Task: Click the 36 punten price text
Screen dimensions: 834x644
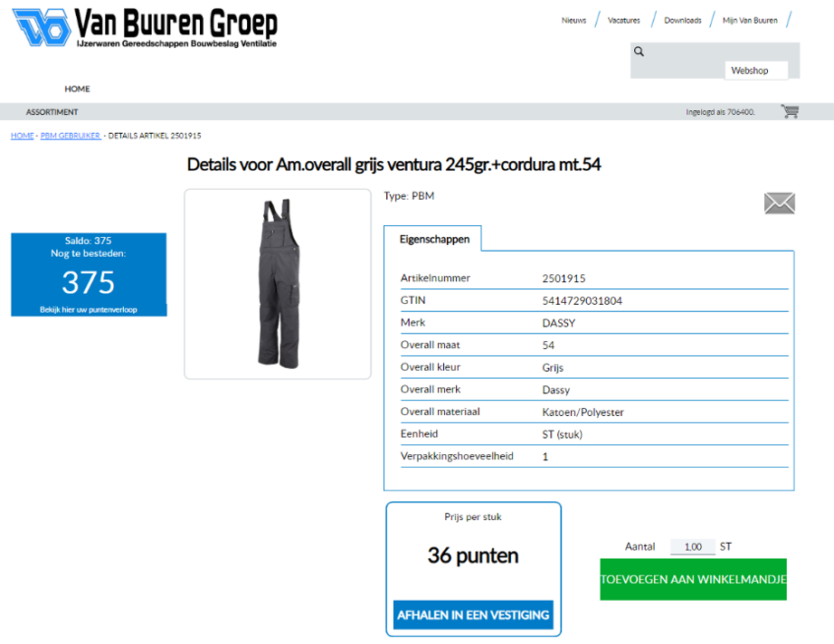Action: pyautogui.click(x=473, y=555)
